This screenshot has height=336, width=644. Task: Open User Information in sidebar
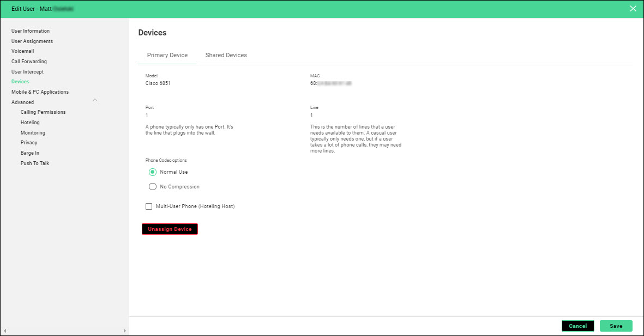[x=31, y=31]
